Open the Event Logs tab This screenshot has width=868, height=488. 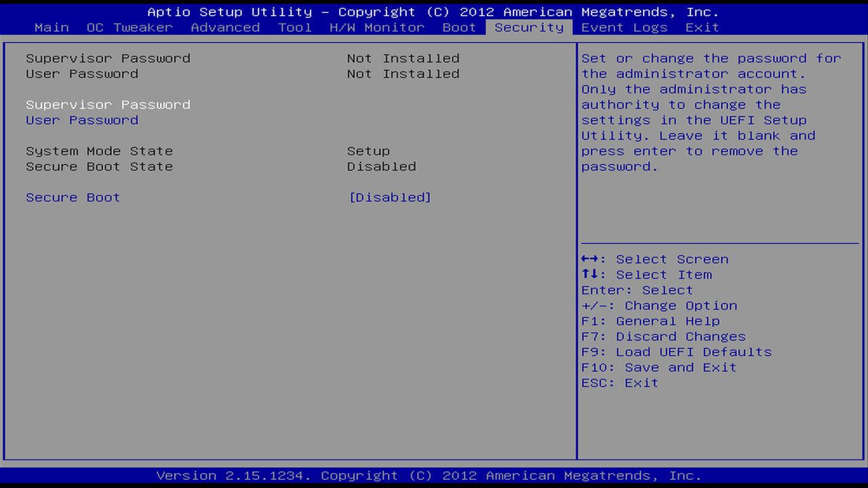(x=625, y=28)
